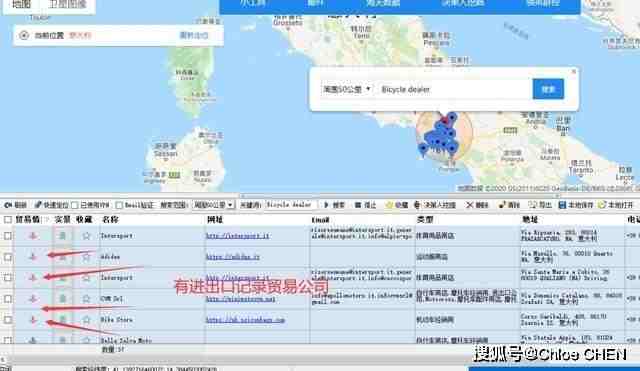Click the 本地保存 local save disk icon

[x=562, y=205]
